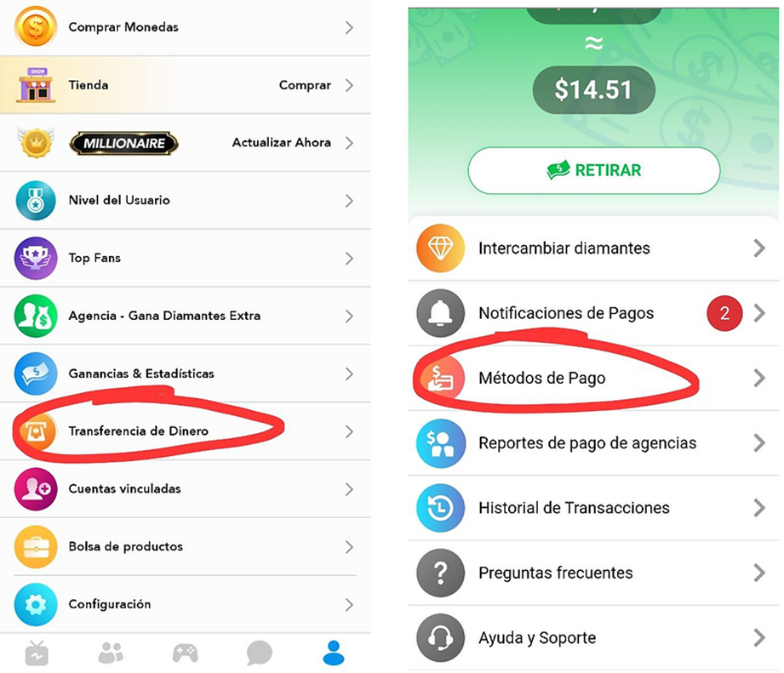
Task: Expand the Bolsa de productos chevron arrow
Action: click(349, 547)
